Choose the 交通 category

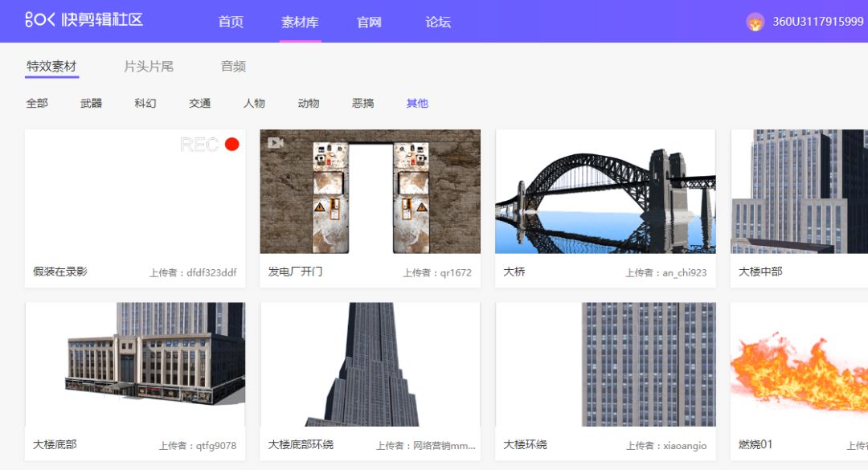(x=199, y=103)
